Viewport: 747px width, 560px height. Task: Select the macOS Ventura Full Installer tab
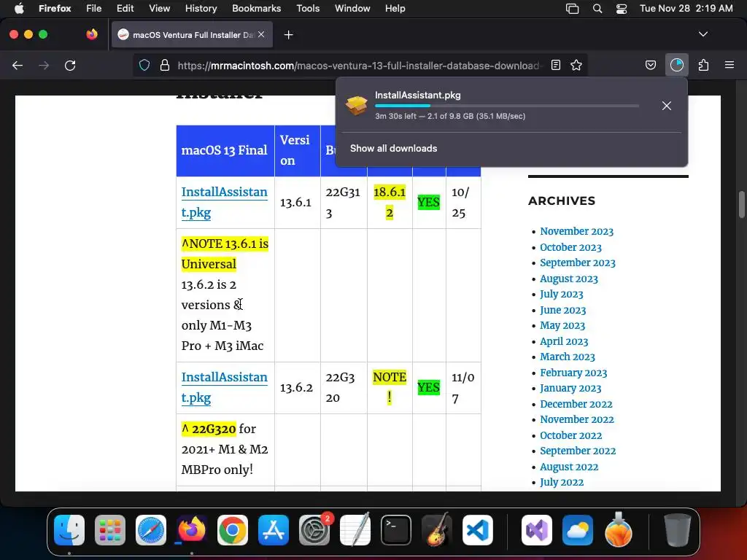(192, 35)
